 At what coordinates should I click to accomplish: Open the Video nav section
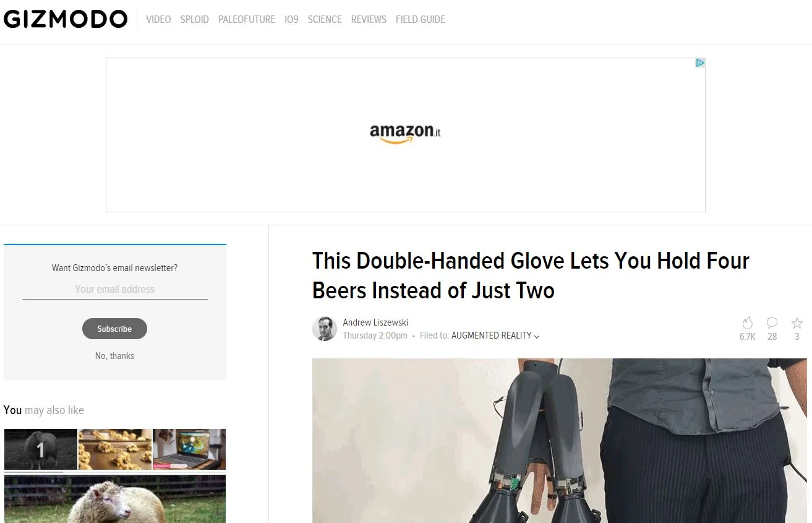pos(158,19)
